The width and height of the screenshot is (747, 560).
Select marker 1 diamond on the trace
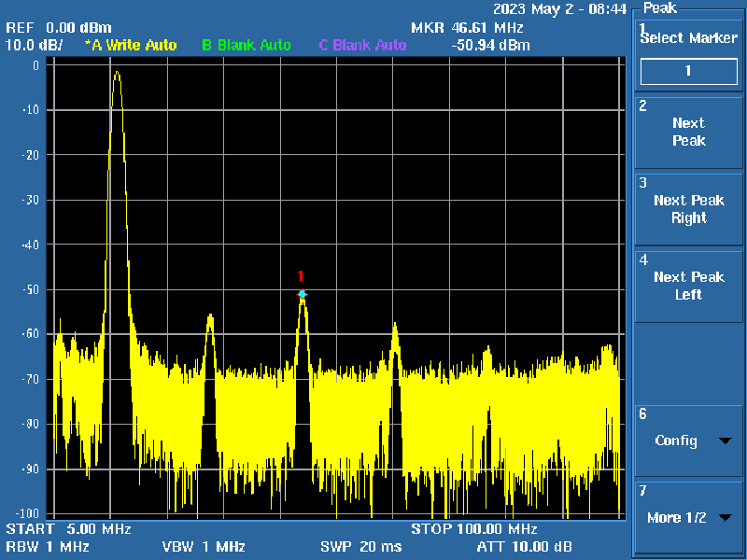pyautogui.click(x=302, y=294)
